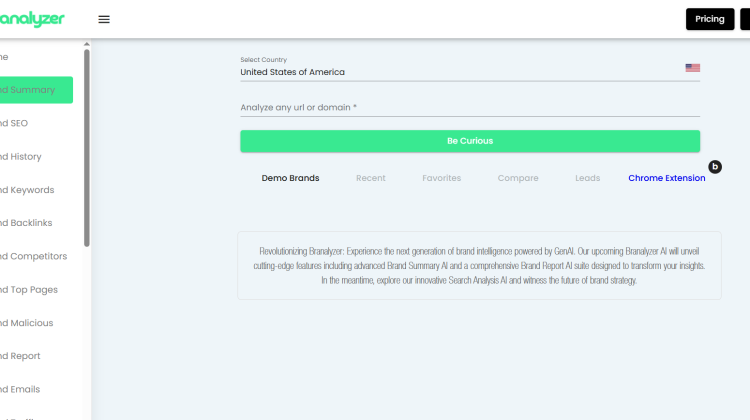Screen dimensions: 750x420
Task: Click the Be Curious button
Action: coord(470,141)
